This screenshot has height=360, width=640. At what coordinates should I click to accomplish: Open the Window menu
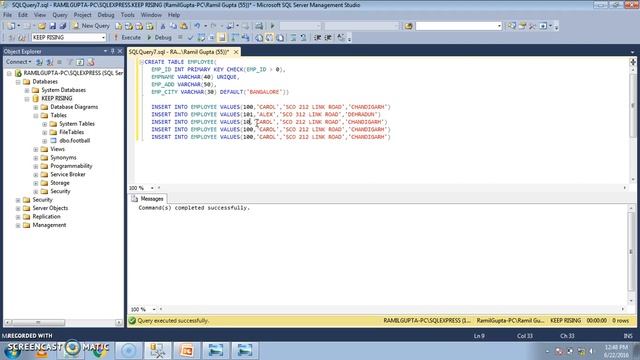point(151,15)
